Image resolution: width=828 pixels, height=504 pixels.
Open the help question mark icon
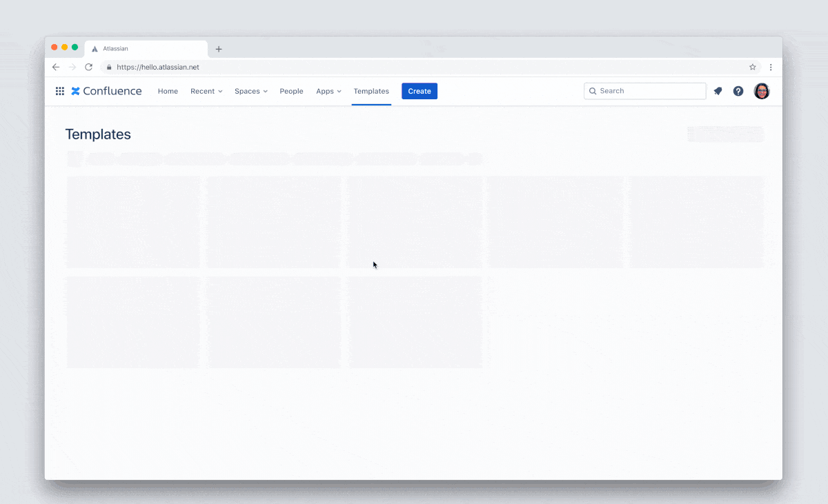[738, 91]
